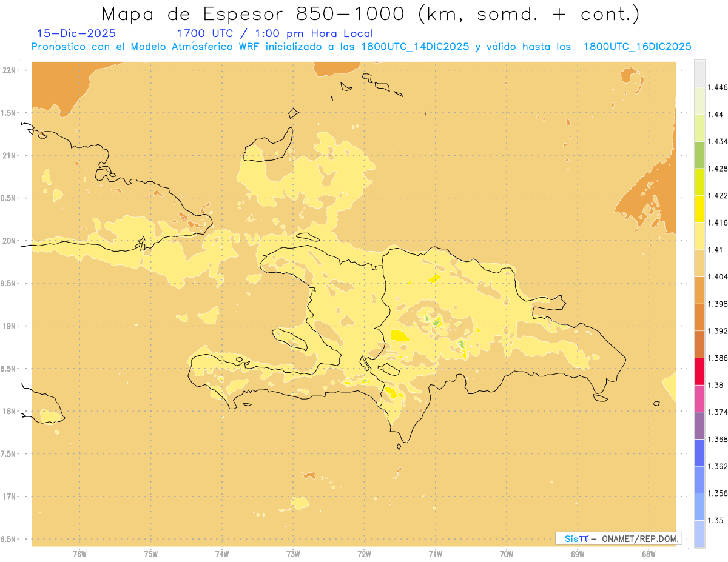Pick the orange legend swatch between 1.404 and 1.398
Viewport: 728px width, 562px height.
point(699,290)
